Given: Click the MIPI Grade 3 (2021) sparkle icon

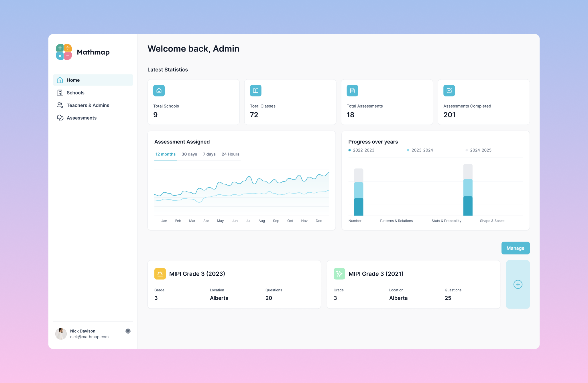Looking at the screenshot, I should (x=339, y=274).
